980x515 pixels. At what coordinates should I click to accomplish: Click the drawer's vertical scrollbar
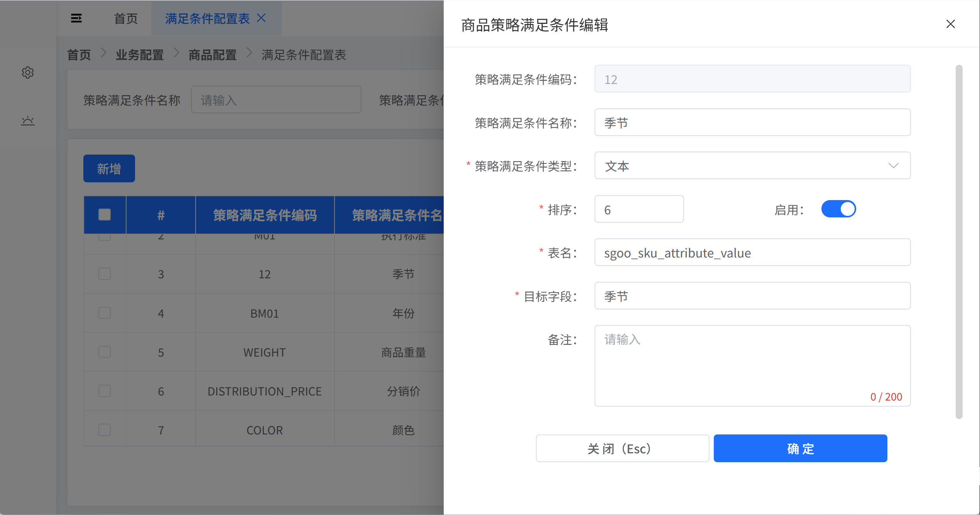coord(959,241)
